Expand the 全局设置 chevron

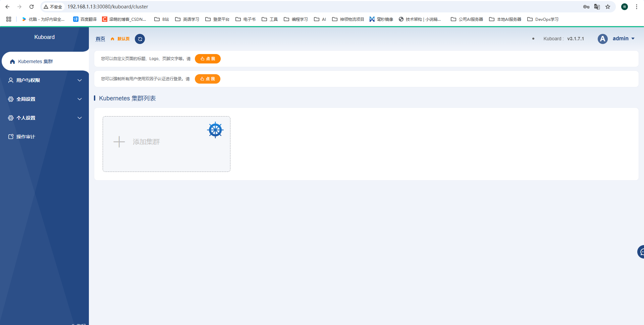click(x=79, y=99)
